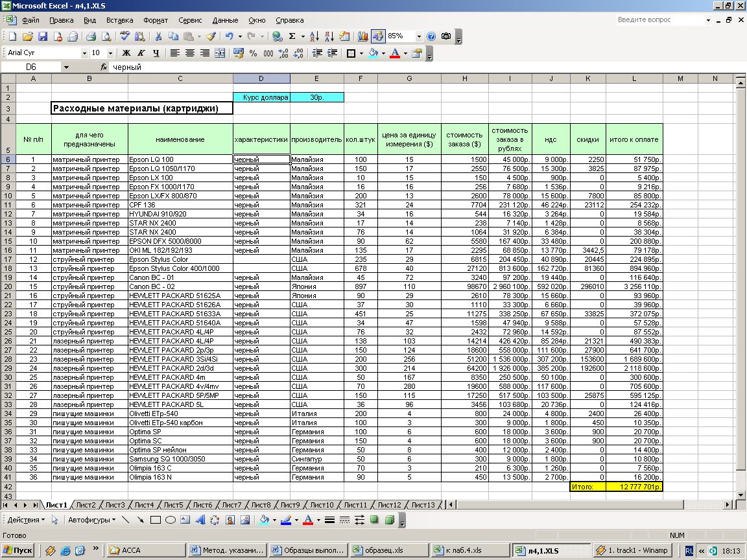The image size is (747, 560).
Task: Toggle Underline (Ч) formatting
Action: (x=156, y=53)
